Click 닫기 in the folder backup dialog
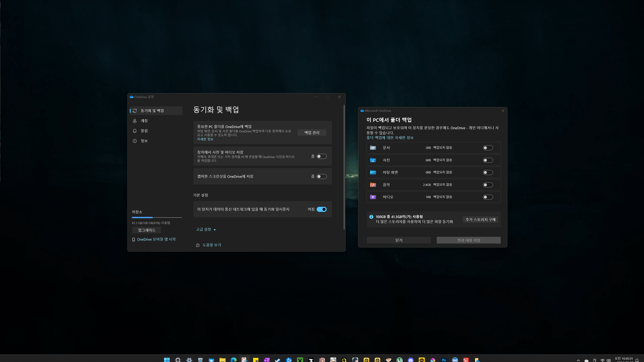Screen dimensions: 644x362 coord(399,240)
